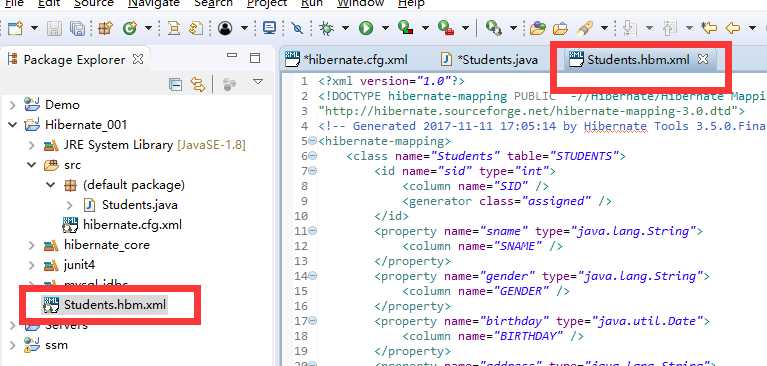This screenshot has height=366, width=767.
Task: Open the External Tools dropdown arrow
Action: [x=513, y=28]
